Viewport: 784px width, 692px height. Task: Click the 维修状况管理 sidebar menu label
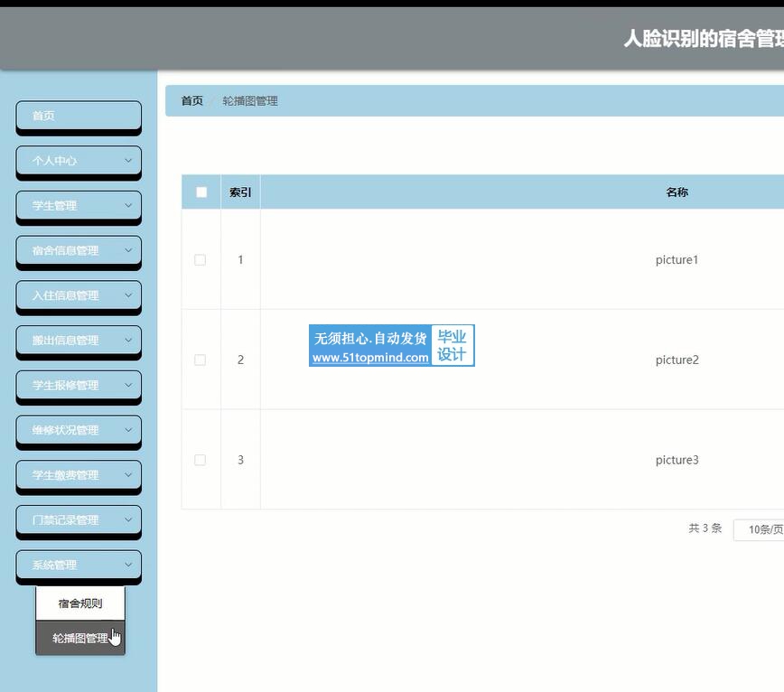pyautogui.click(x=66, y=430)
